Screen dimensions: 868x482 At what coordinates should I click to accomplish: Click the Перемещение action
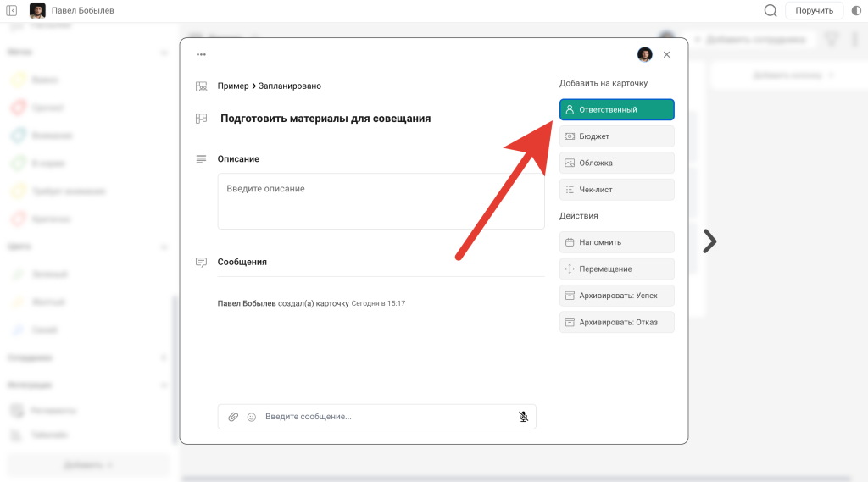tap(617, 269)
